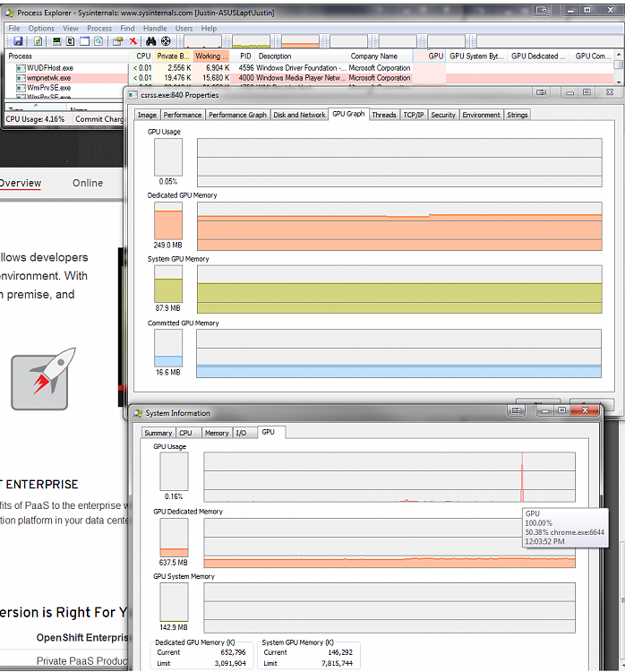Click the Save toolbar icon in Process Explorer
Viewport: 625px width, 672px height.
click(18, 40)
